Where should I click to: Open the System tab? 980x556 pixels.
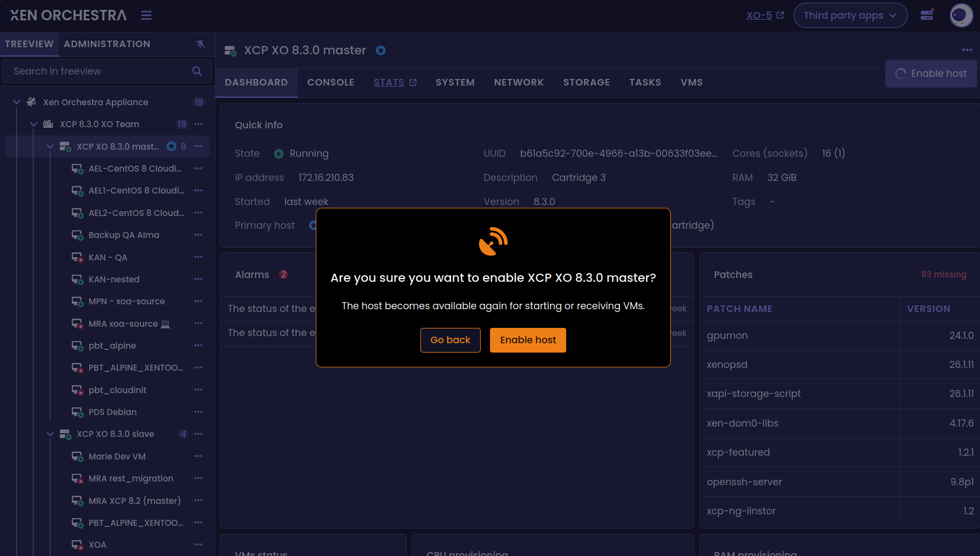coord(455,82)
